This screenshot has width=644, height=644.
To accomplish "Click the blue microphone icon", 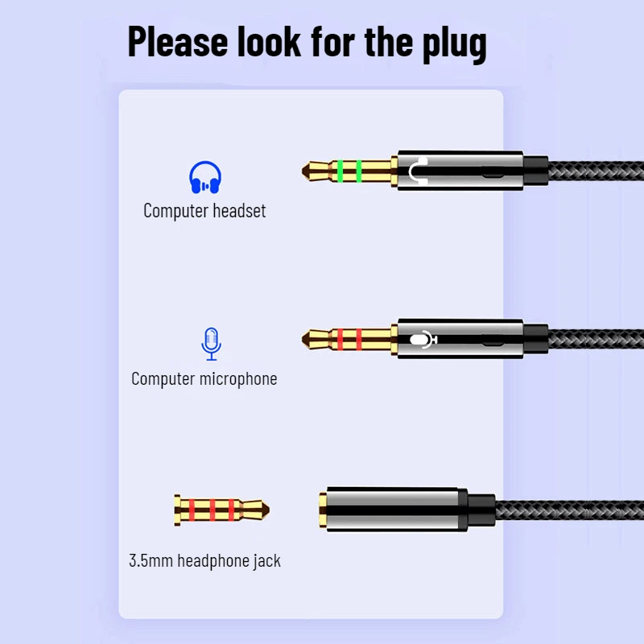I will 211,345.
